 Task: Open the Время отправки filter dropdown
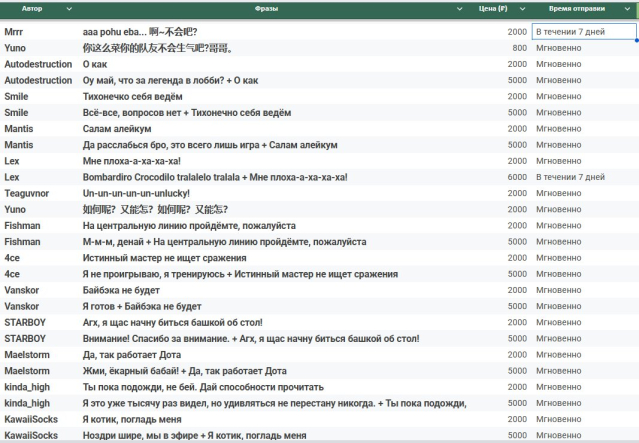tap(627, 9)
